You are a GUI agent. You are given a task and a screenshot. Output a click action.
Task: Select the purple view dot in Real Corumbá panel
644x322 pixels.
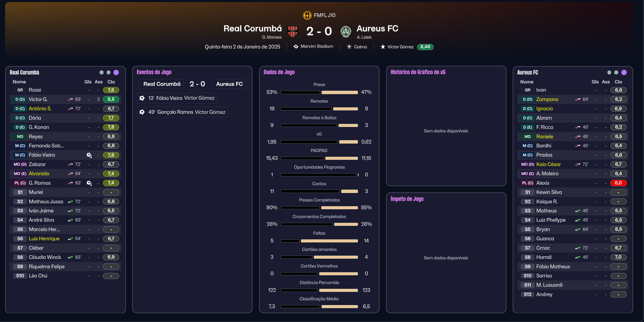coord(116,72)
